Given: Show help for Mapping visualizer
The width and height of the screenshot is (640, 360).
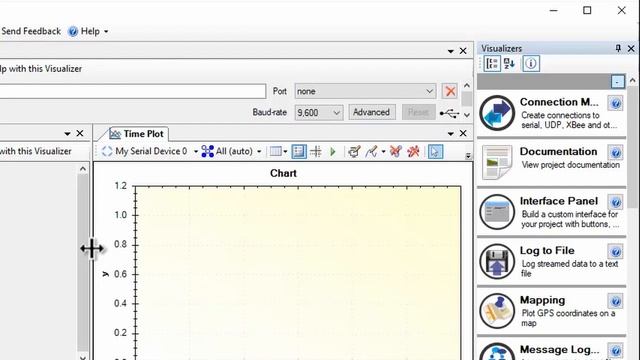Looking at the screenshot, I should (x=616, y=301).
